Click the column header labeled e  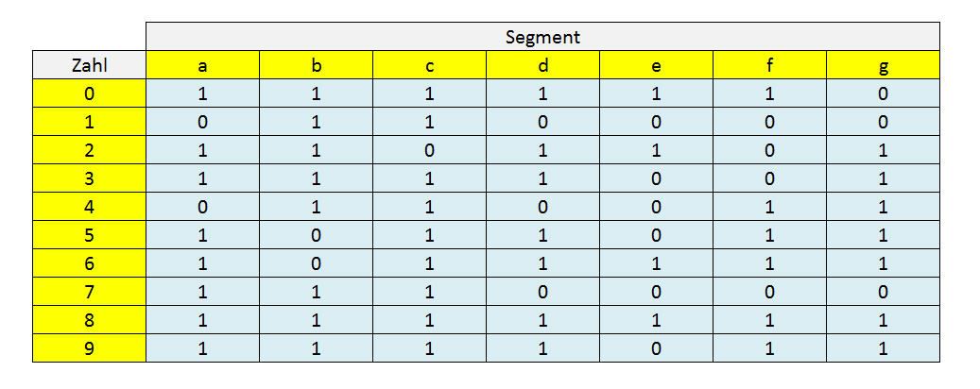click(656, 65)
